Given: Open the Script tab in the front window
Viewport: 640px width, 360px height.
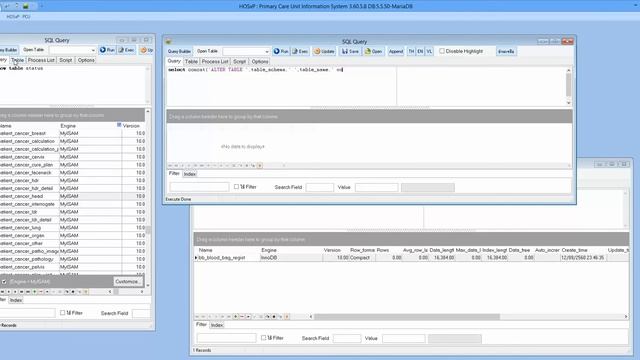Looking at the screenshot, I should point(240,62).
